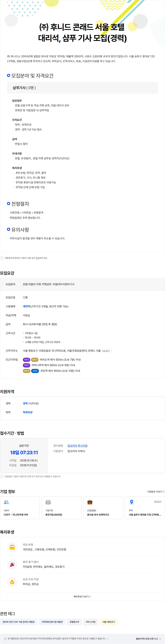Click the 퇴직금, 경조금 text

[31, 584]
